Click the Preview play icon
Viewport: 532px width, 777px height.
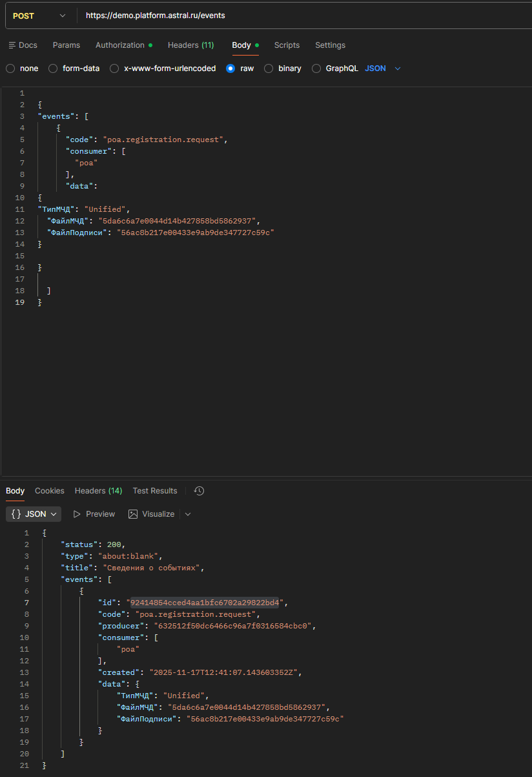click(77, 514)
